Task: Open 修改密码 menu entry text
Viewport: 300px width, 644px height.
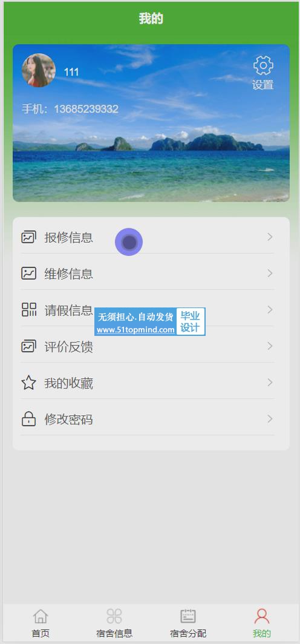Action: (68, 419)
